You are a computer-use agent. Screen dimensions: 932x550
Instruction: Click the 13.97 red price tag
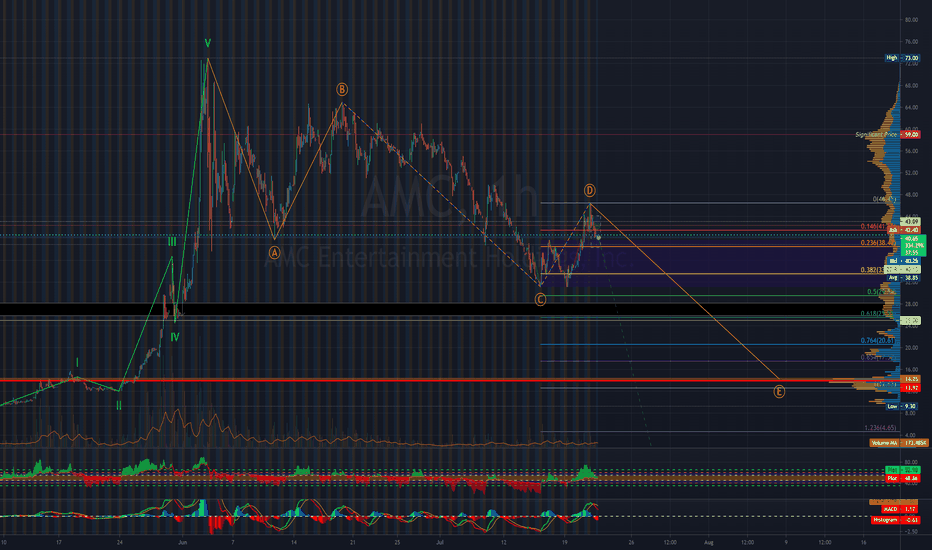pos(911,388)
